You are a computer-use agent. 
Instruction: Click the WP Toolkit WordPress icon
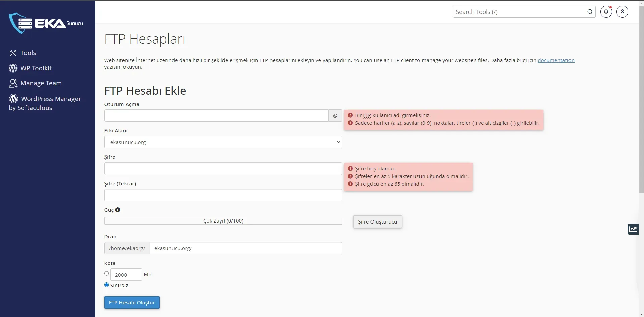click(x=13, y=68)
